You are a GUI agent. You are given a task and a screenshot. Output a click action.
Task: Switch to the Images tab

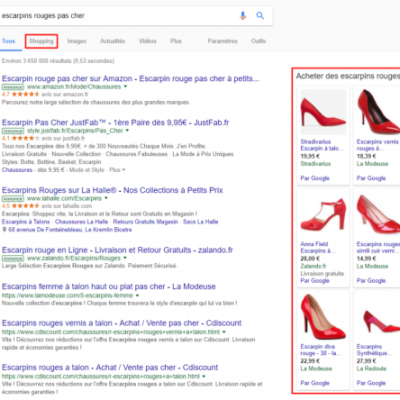coord(77,41)
